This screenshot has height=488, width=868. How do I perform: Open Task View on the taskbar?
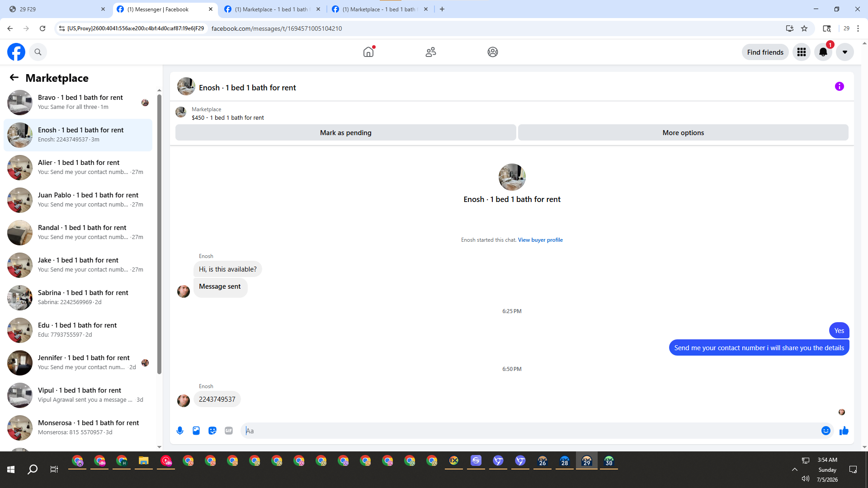pos(54,469)
